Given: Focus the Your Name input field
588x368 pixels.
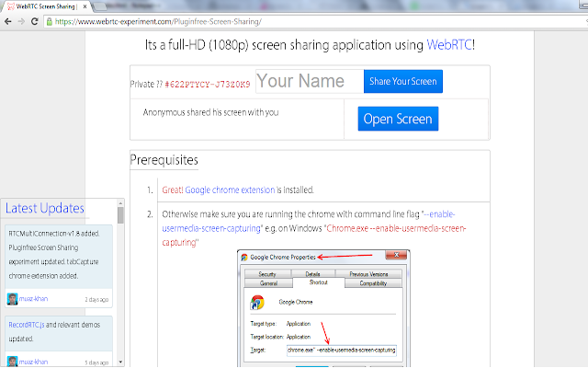Looking at the screenshot, I should tap(310, 81).
